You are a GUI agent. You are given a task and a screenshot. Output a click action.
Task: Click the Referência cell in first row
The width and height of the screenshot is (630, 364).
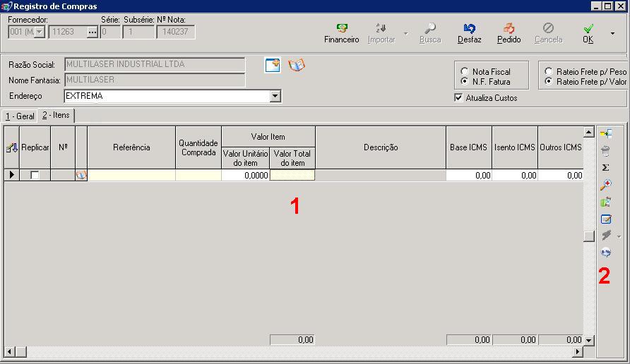click(131, 175)
